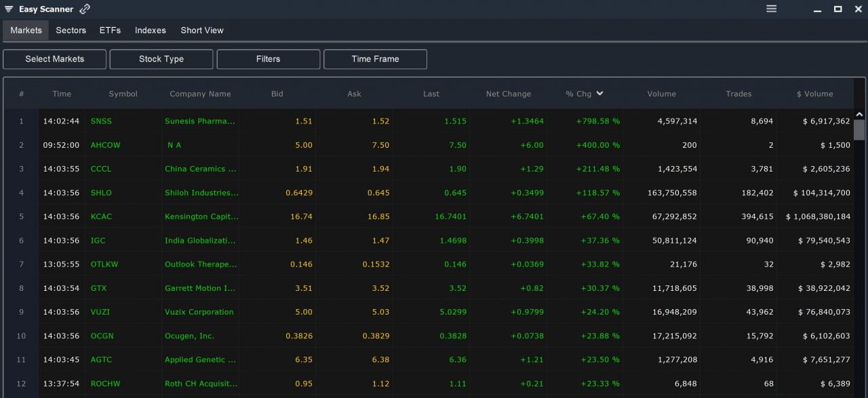This screenshot has height=398, width=868.
Task: Sort the table by Net Change
Action: pos(508,94)
